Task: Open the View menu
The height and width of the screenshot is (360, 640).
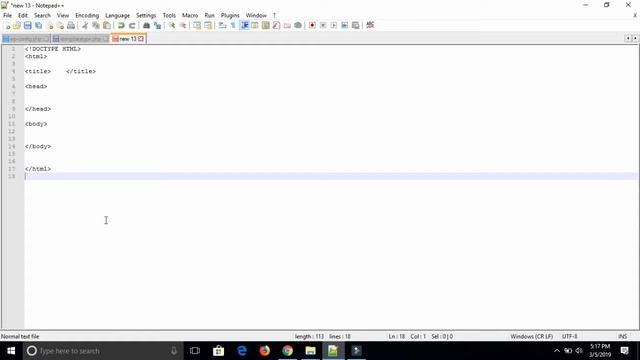Action: 62,16
